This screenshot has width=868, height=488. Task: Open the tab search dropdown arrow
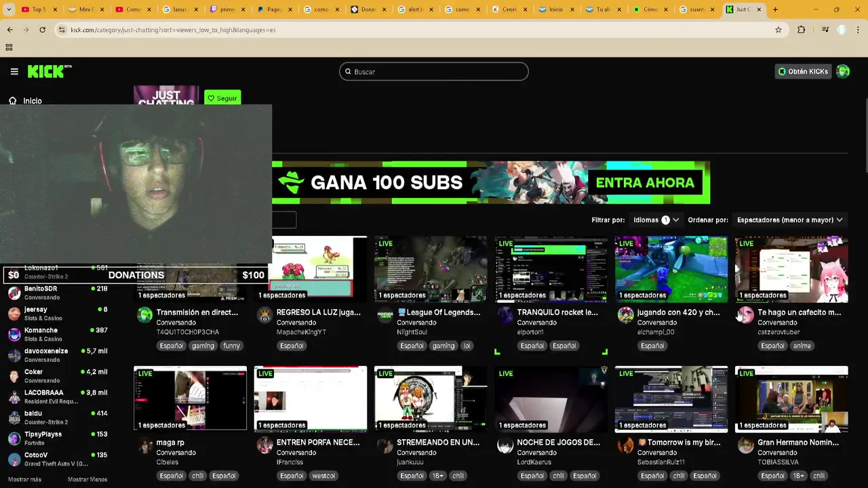pos(8,9)
